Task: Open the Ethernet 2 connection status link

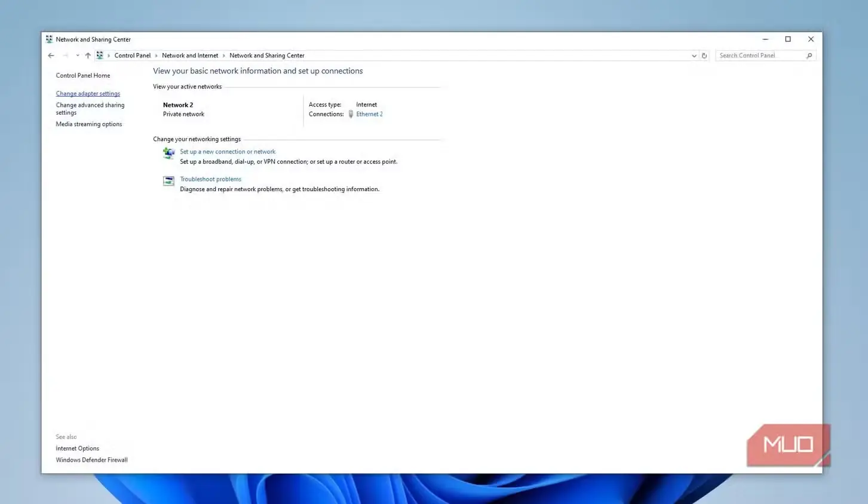Action: tap(369, 114)
